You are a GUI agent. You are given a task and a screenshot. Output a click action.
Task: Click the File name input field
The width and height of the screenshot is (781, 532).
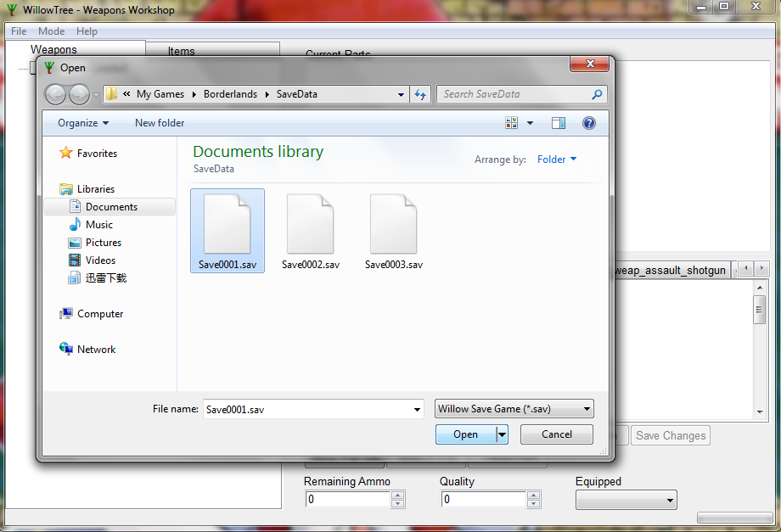308,409
